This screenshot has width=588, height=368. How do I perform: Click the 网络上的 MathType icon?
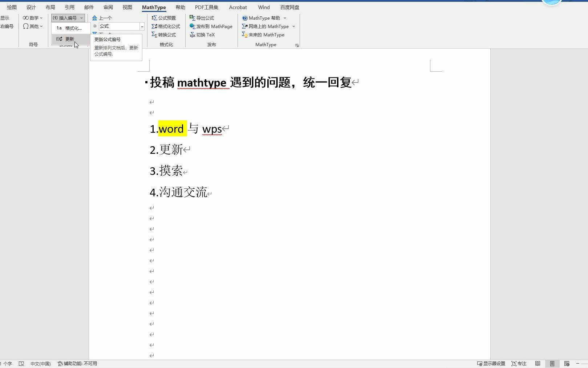coord(245,26)
